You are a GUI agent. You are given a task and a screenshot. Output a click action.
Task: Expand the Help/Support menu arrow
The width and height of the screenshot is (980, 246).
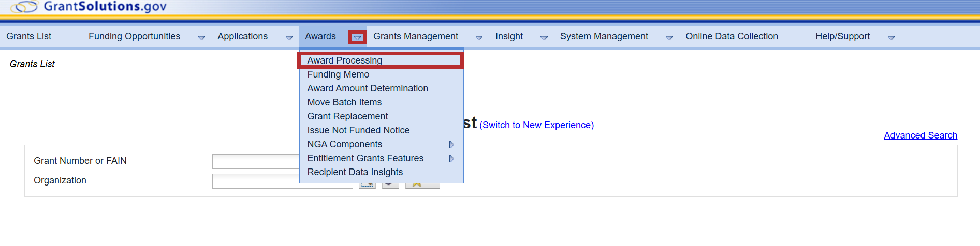[891, 37]
